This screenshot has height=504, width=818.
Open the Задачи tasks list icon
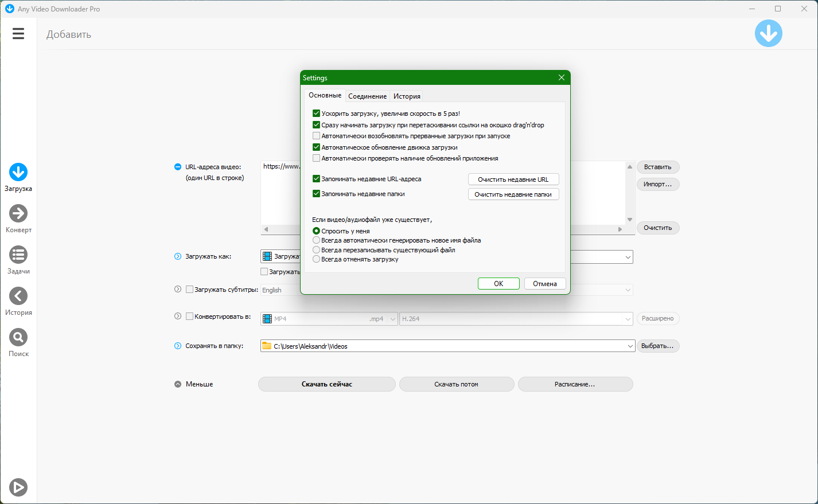[x=18, y=255]
